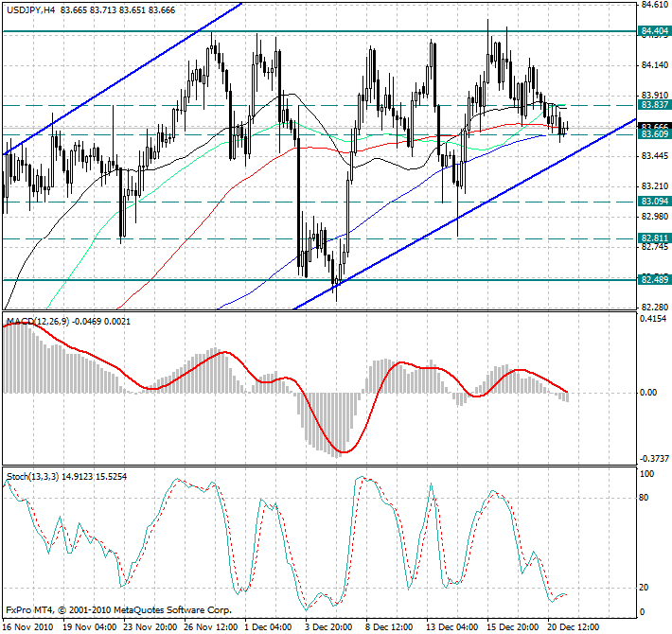
Task: Click the 84.610 price scale value
Action: pyautogui.click(x=655, y=5)
